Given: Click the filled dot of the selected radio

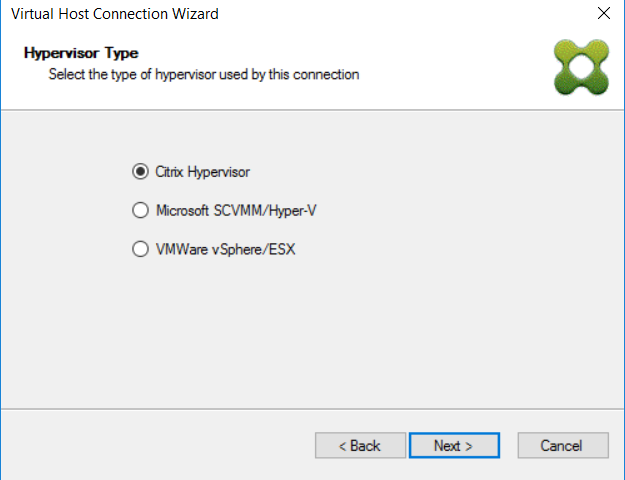Looking at the screenshot, I should click(x=140, y=172).
